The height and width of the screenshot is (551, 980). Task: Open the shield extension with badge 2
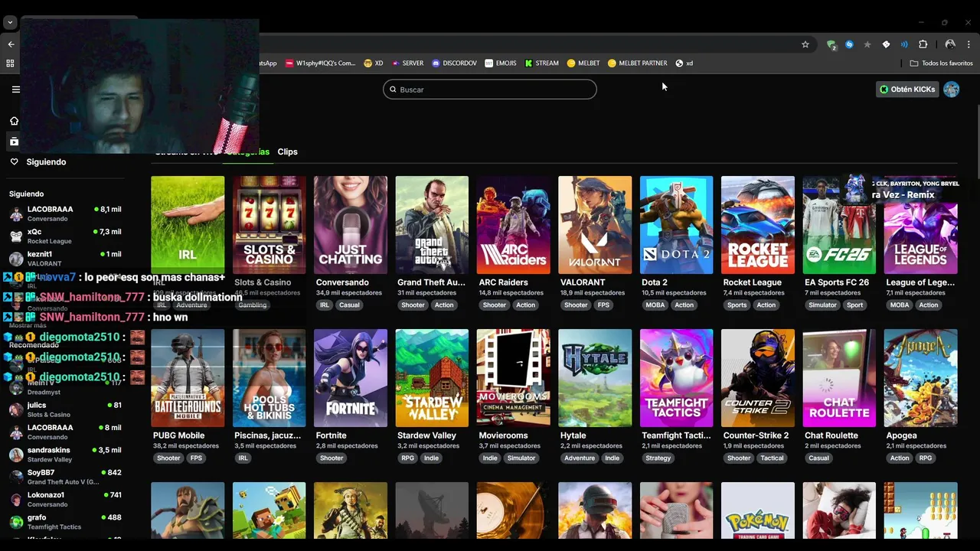(x=831, y=44)
